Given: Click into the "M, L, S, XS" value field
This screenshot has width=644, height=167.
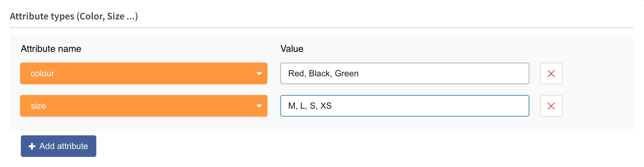Looking at the screenshot, I should pyautogui.click(x=431, y=106).
